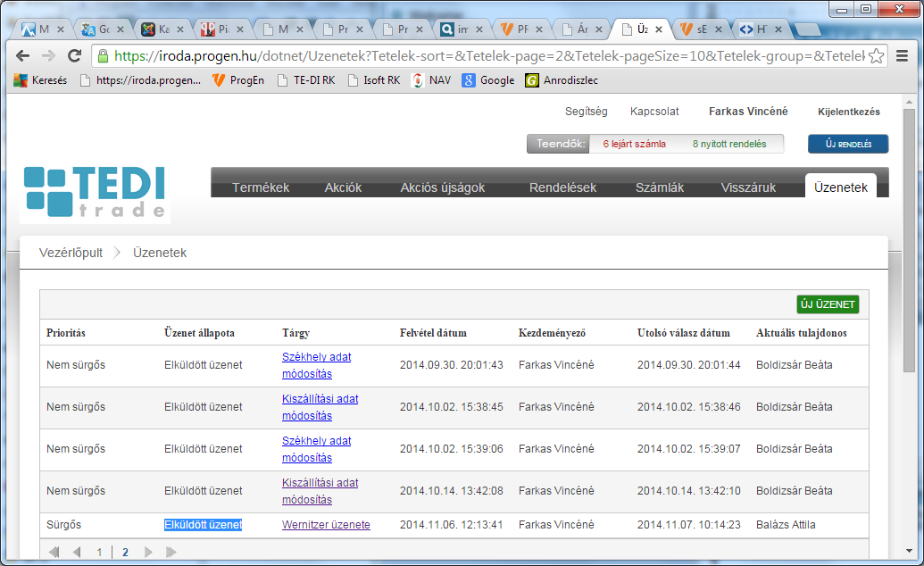
Task: Click Üzenetek in the breadcrumb
Action: click(x=160, y=253)
